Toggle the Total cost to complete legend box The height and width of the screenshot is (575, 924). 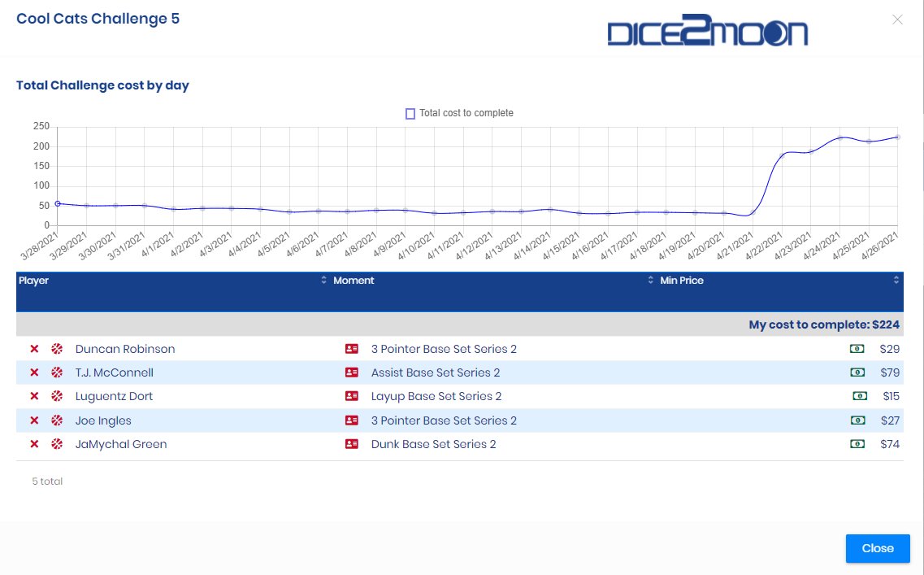point(410,113)
